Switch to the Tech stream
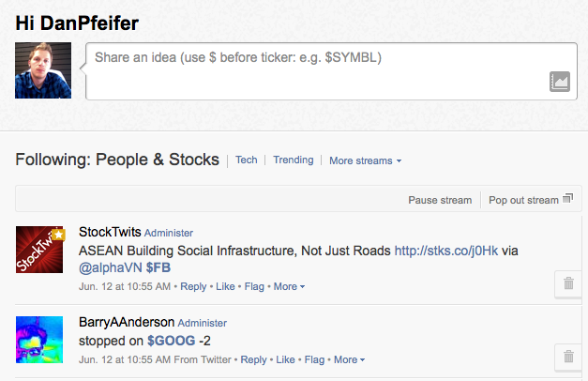Image resolution: width=588 pixels, height=381 pixels. coord(247,160)
